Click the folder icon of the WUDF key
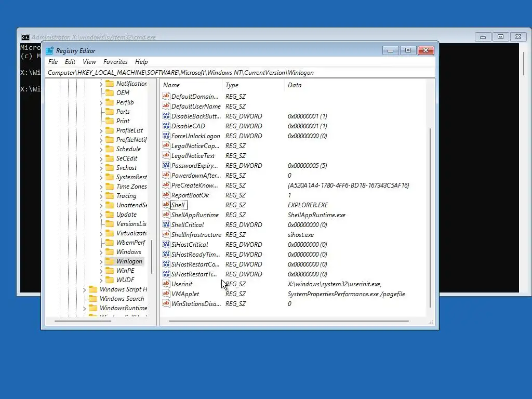The width and height of the screenshot is (532, 399). [110, 280]
